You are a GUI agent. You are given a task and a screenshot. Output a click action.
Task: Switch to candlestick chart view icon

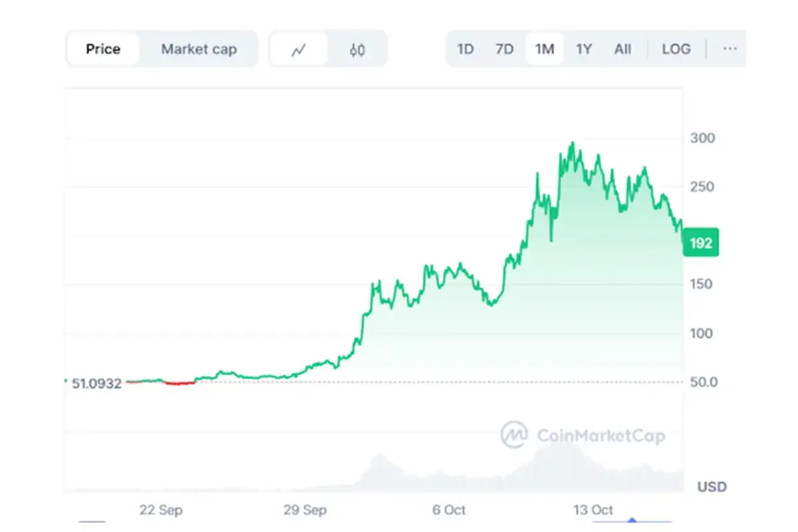pyautogui.click(x=357, y=49)
